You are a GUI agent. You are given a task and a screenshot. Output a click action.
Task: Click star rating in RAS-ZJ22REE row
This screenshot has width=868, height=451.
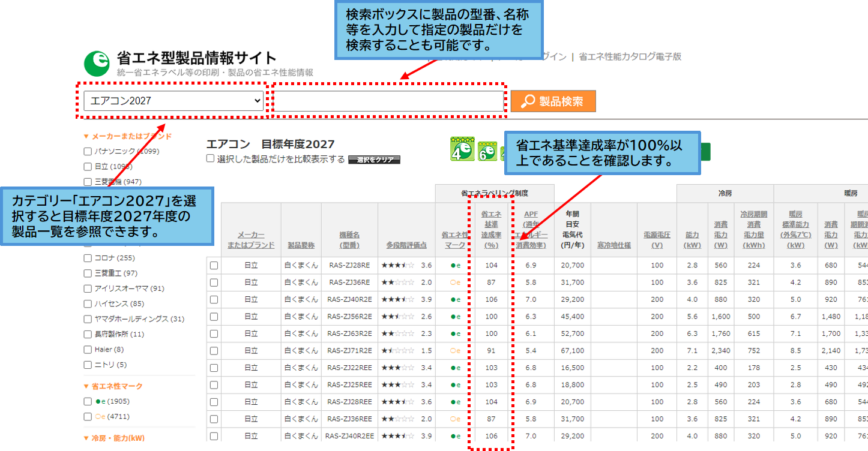click(398, 368)
